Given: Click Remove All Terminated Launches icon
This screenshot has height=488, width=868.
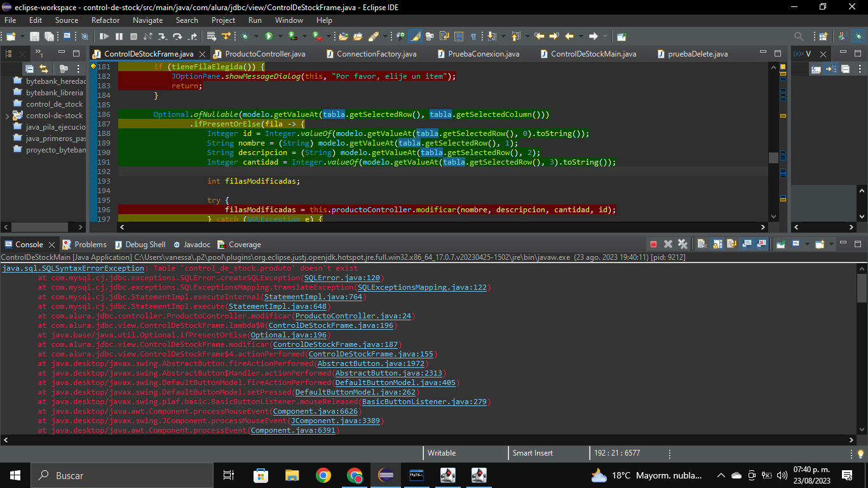Looking at the screenshot, I should (x=682, y=244).
